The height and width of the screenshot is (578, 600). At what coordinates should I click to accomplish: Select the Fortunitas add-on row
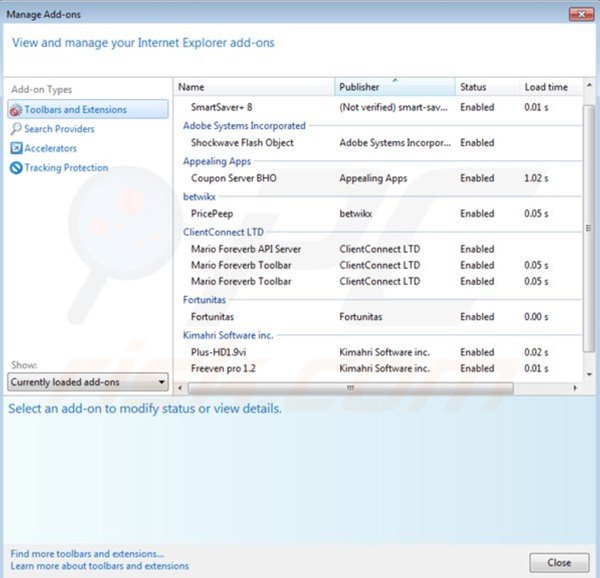pos(378,317)
